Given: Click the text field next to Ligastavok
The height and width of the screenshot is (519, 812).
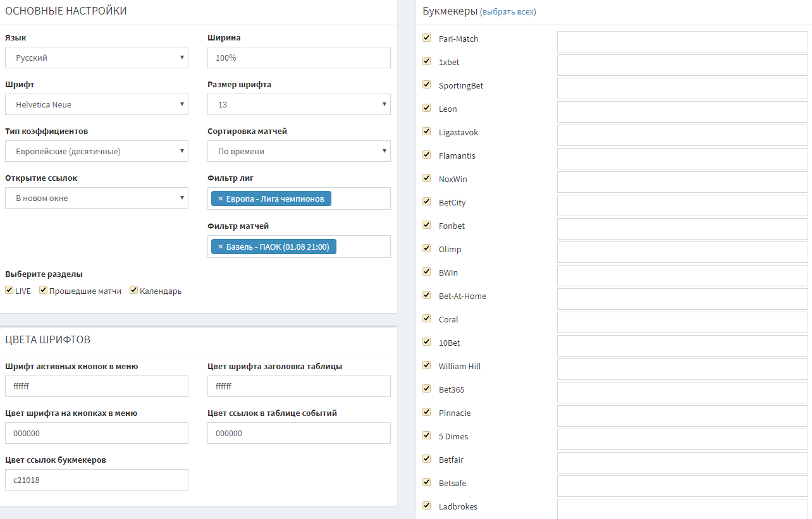Looking at the screenshot, I should point(682,135).
